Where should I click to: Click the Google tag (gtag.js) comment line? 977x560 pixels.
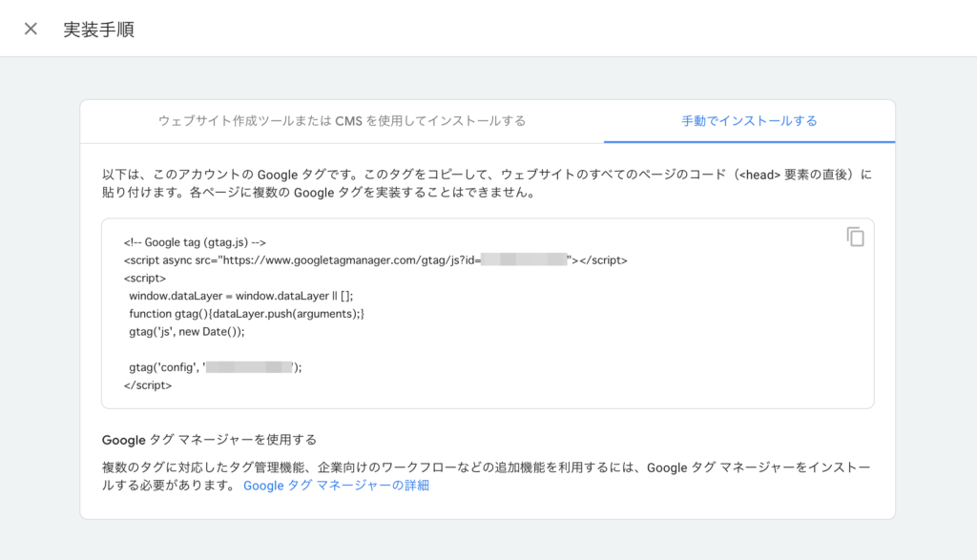195,242
